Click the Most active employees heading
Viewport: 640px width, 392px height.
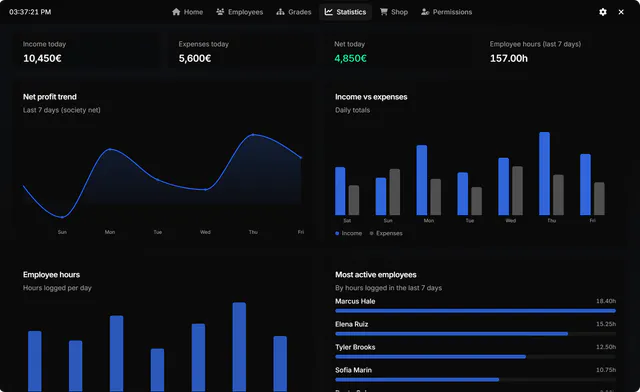(x=376, y=275)
